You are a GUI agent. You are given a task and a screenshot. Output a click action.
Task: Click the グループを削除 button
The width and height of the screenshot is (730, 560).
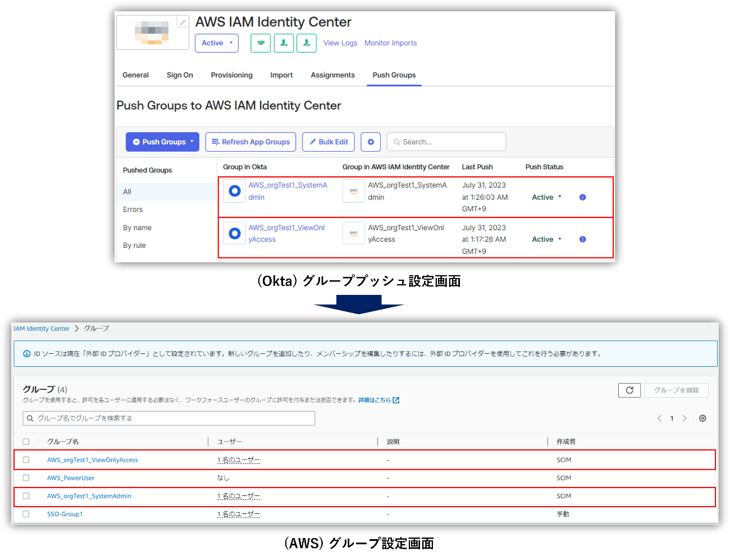click(x=677, y=390)
